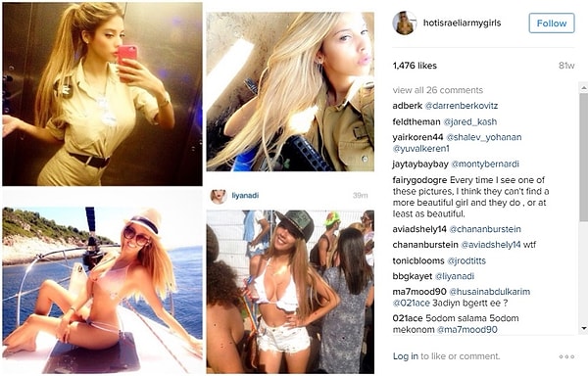588x376 pixels.
Task: Click the Log in link
Action: (405, 356)
